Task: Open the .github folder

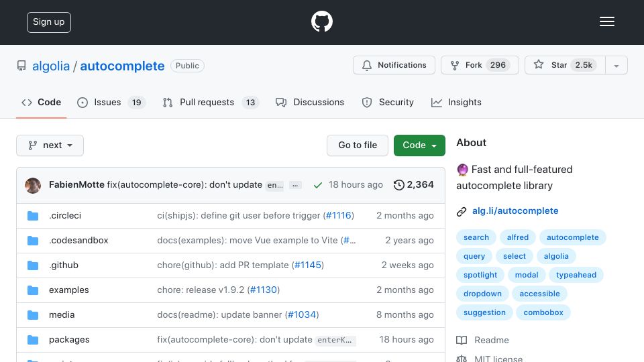Action: (64, 265)
